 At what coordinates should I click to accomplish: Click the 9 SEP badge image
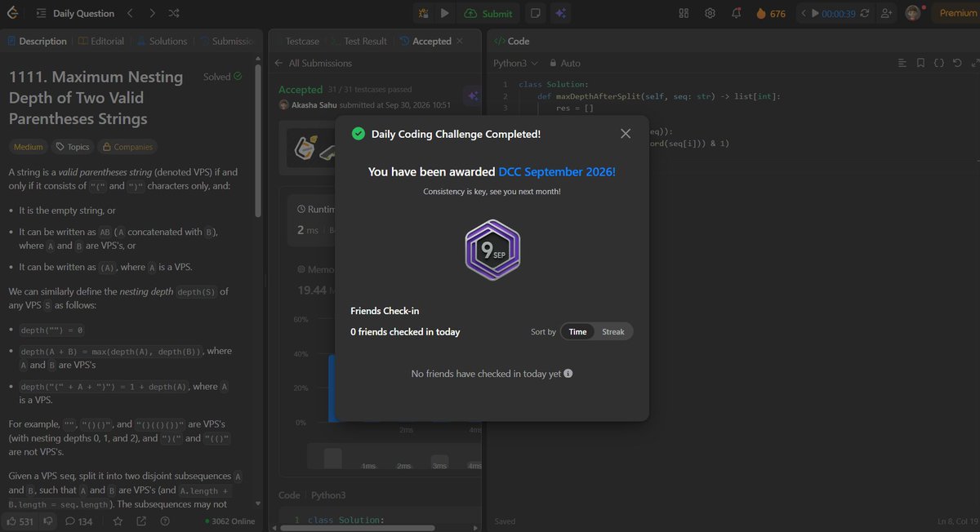(492, 250)
